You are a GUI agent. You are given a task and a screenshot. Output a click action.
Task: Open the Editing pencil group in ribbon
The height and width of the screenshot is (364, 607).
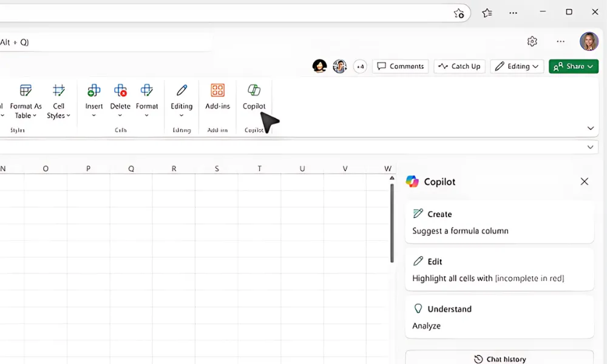[181, 101]
